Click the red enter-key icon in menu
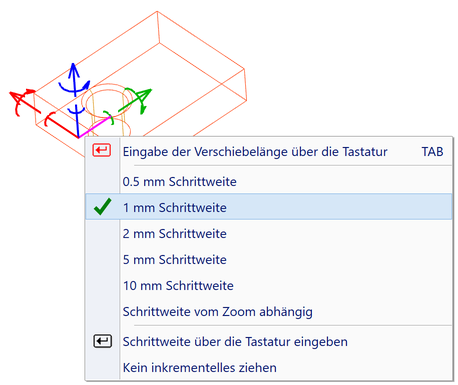Image resolution: width=458 pixels, height=385 pixels. (x=102, y=150)
